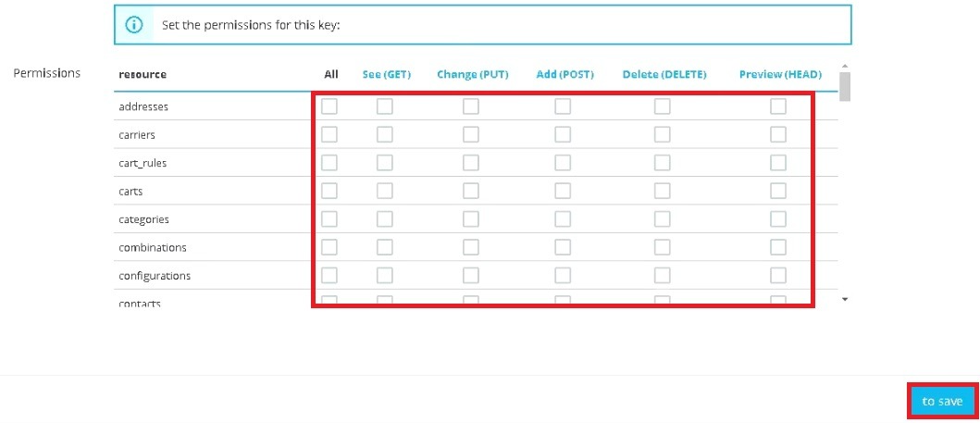Enable Preview (HEAD) for configurations

tap(778, 275)
